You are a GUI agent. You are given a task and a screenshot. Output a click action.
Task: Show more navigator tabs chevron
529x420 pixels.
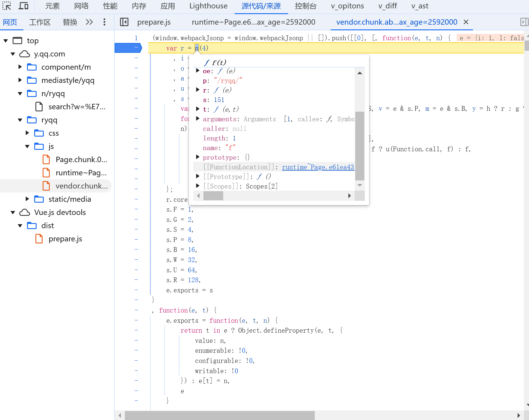pos(89,22)
